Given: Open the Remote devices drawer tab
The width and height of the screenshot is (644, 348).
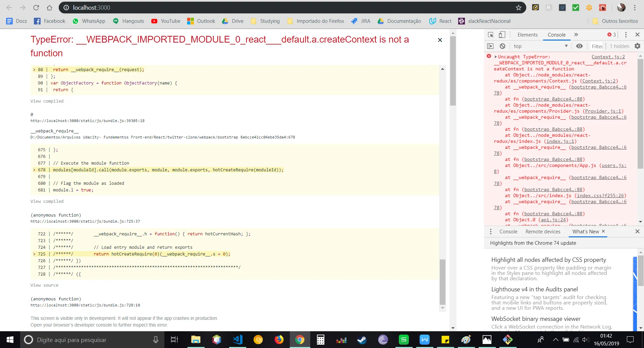Looking at the screenshot, I should tap(543, 232).
